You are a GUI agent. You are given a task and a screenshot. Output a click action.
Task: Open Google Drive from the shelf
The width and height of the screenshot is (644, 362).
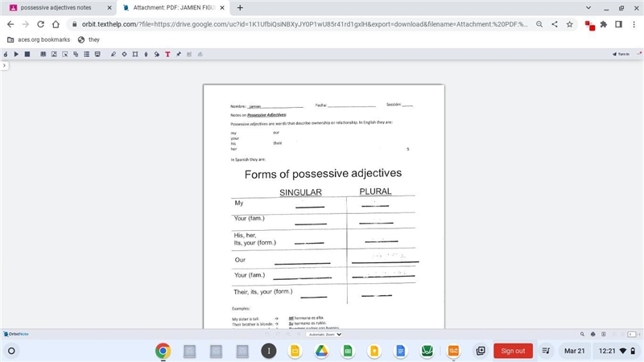tap(321, 351)
